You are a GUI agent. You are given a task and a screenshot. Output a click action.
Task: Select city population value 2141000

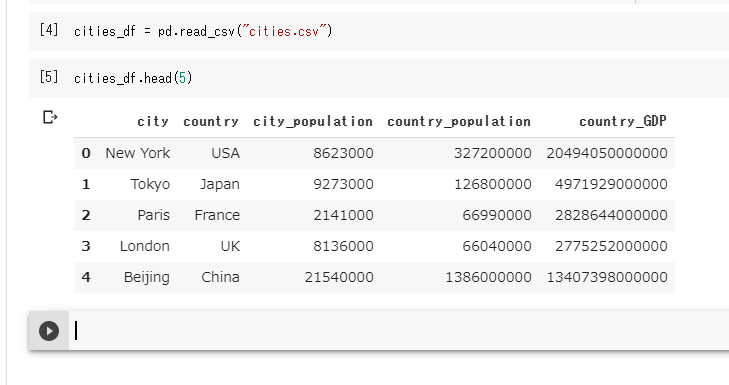pos(343,215)
